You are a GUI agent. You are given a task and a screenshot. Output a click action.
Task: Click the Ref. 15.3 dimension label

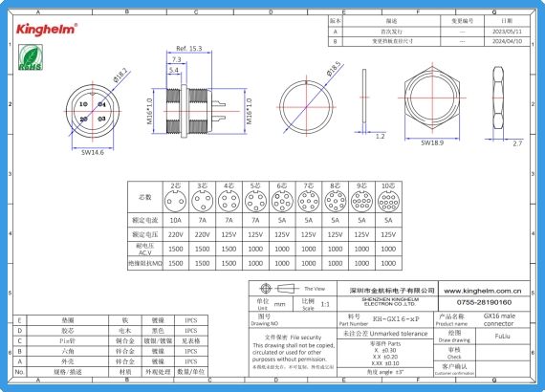point(189,49)
